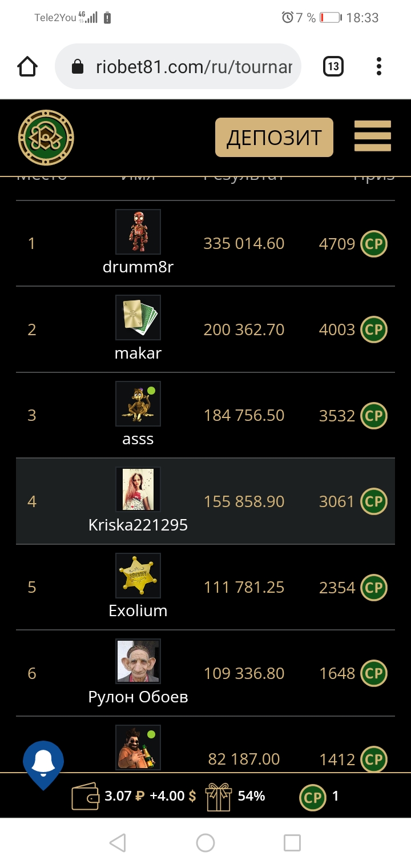Select Kriska221295 photo avatar
Viewport: 411px width, 868px height.
[138, 489]
